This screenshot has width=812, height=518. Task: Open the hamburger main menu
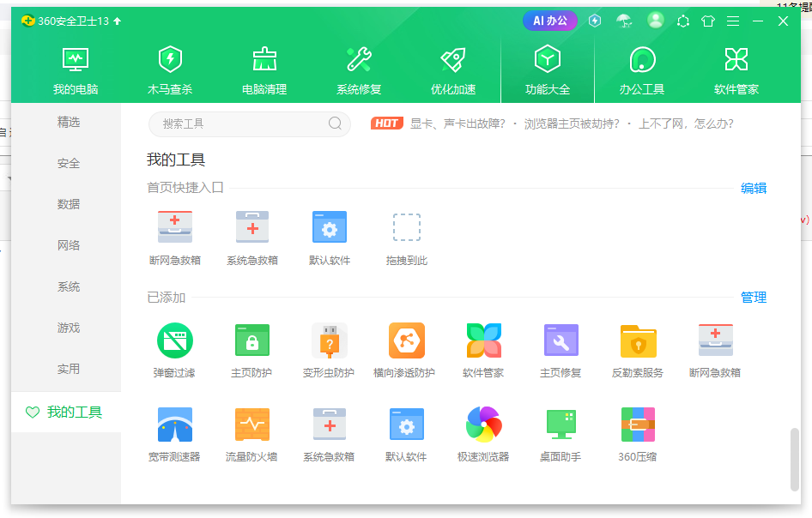tap(733, 21)
